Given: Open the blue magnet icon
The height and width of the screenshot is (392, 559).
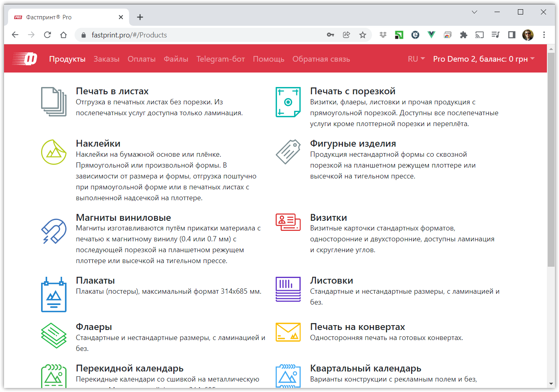Looking at the screenshot, I should [x=54, y=231].
